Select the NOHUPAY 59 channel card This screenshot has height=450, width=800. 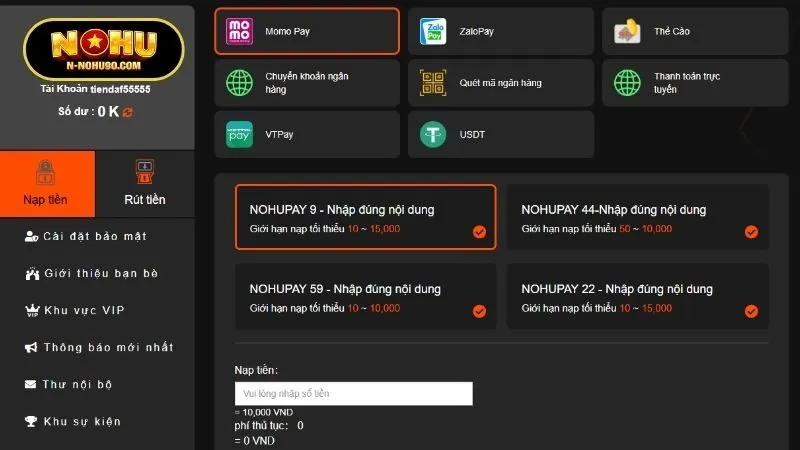click(x=365, y=296)
